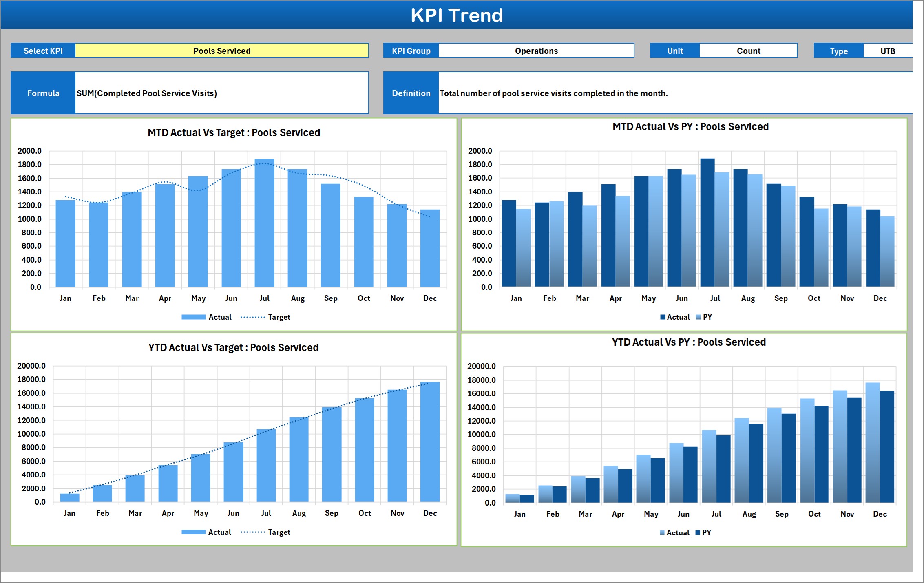Viewport: 924px width, 583px height.
Task: Click the Select KPI label
Action: (x=43, y=51)
